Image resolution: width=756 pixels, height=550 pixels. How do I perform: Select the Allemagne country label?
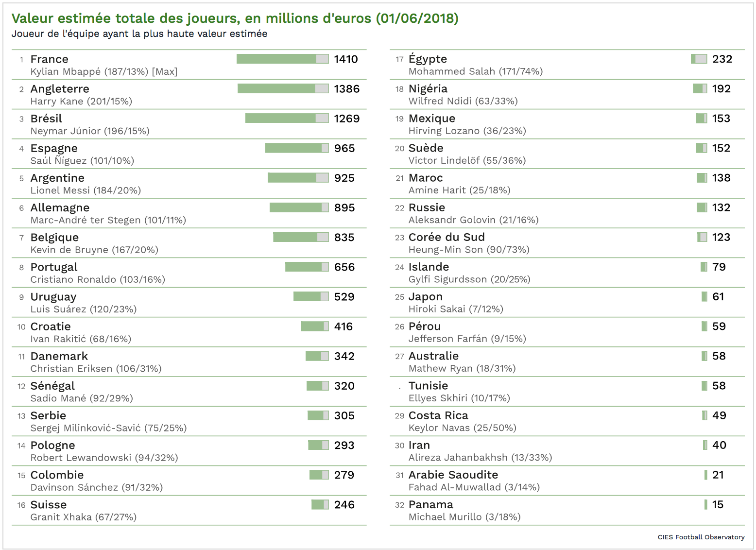60,208
